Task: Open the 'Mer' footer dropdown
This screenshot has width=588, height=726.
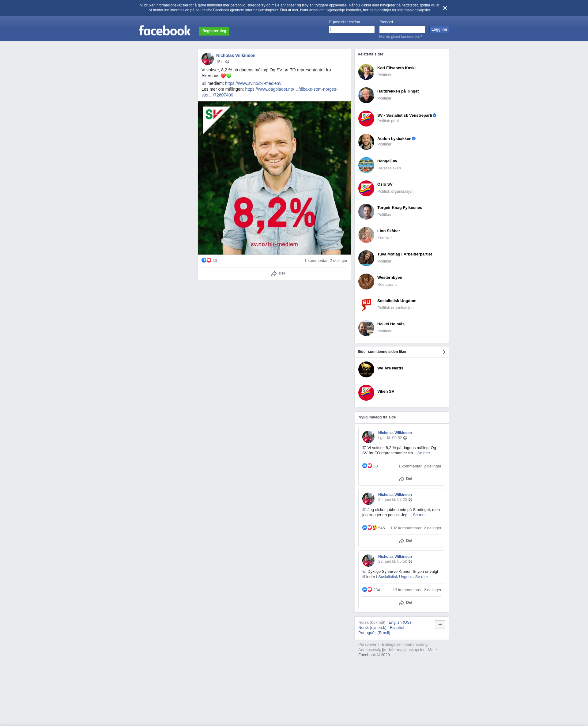Action: coord(432,649)
